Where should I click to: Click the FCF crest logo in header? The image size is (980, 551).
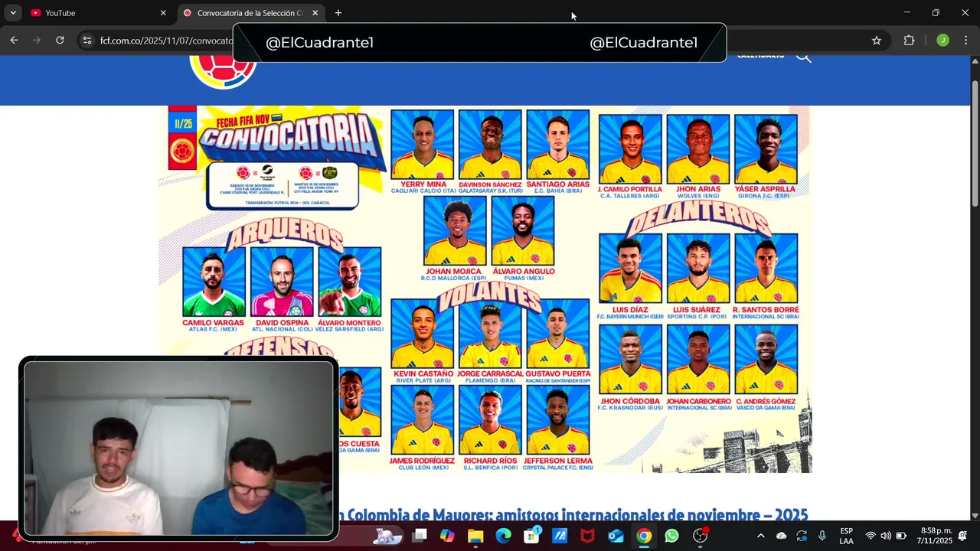click(x=223, y=70)
